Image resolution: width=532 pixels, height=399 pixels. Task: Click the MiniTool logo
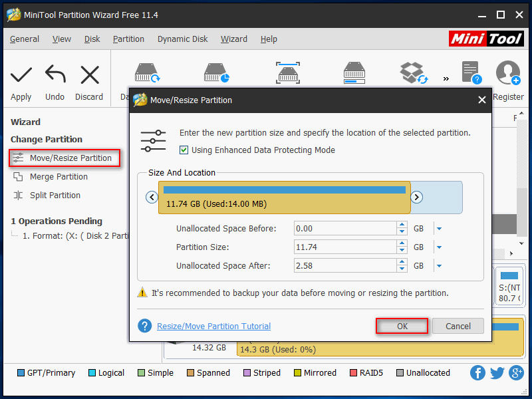(x=486, y=39)
